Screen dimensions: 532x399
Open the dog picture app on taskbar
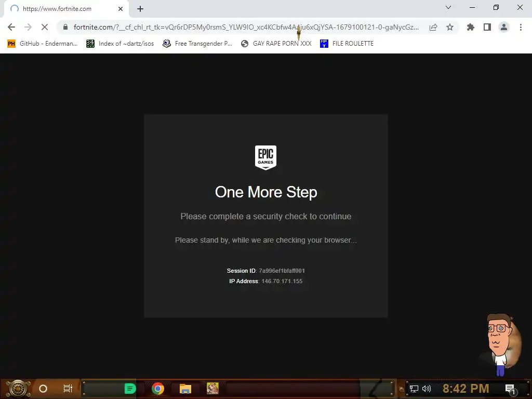pos(212,389)
